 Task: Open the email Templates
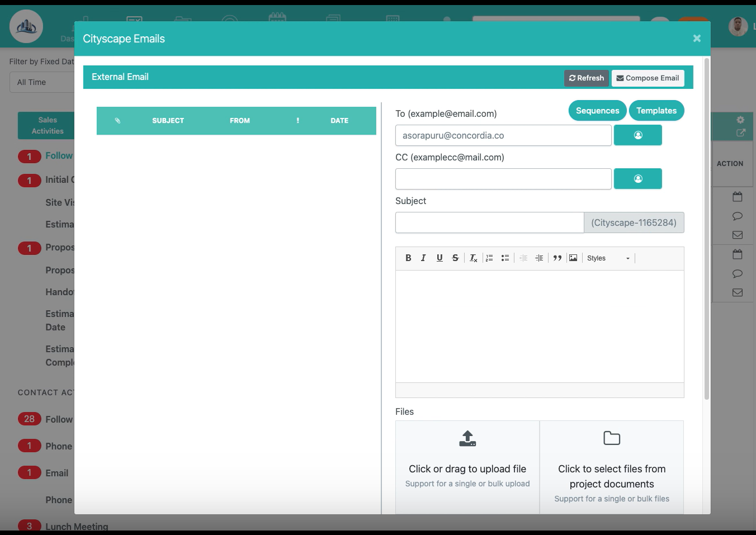click(656, 111)
